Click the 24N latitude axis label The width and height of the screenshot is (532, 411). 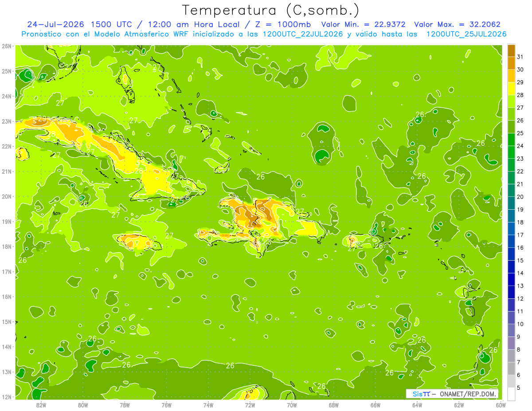6,96
